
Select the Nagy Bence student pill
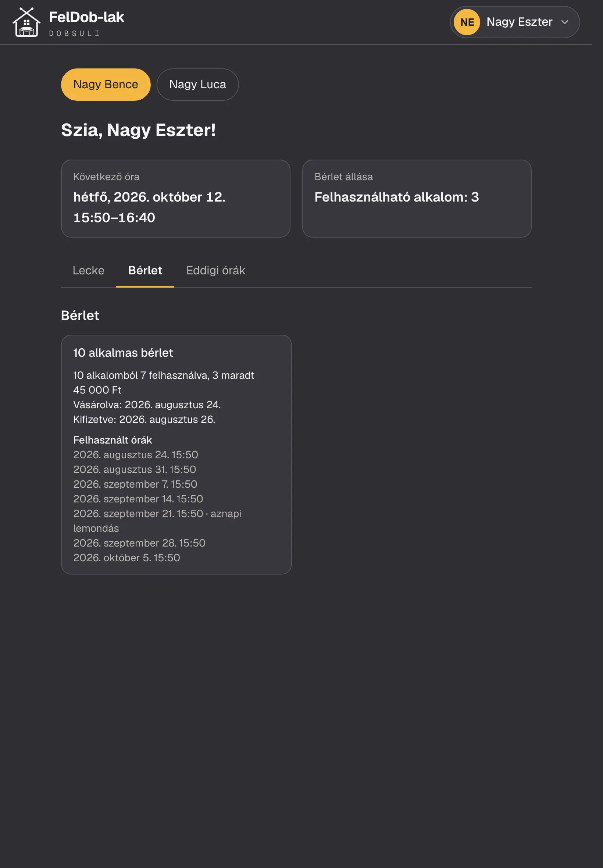point(106,84)
